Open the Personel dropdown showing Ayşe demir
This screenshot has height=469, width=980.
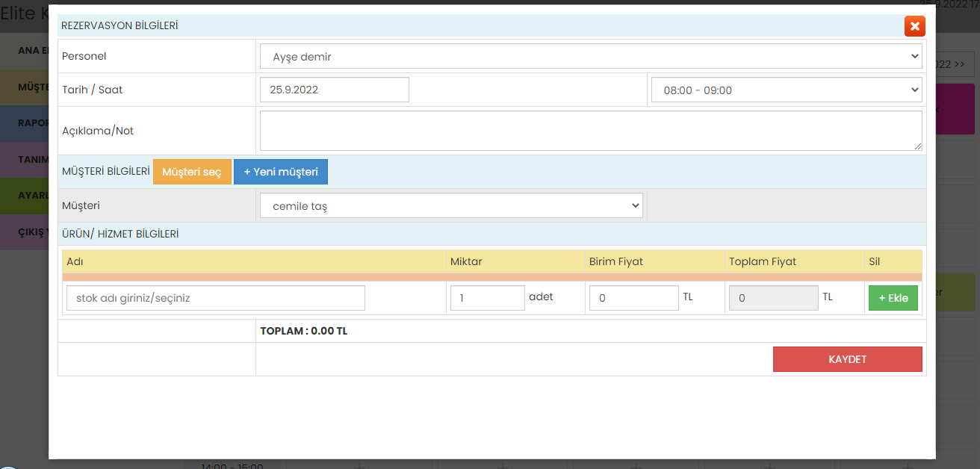(590, 57)
